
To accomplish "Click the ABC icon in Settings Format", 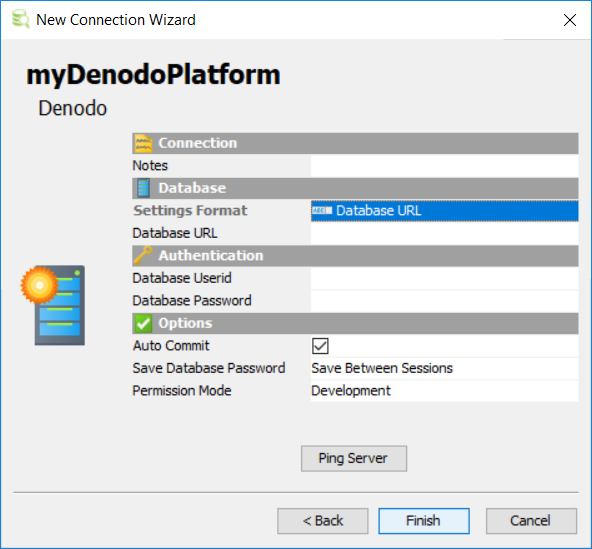I will pos(322,211).
